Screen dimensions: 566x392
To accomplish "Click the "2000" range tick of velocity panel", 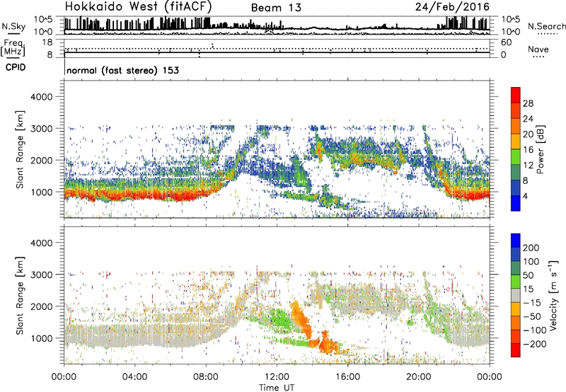I will coord(42,306).
